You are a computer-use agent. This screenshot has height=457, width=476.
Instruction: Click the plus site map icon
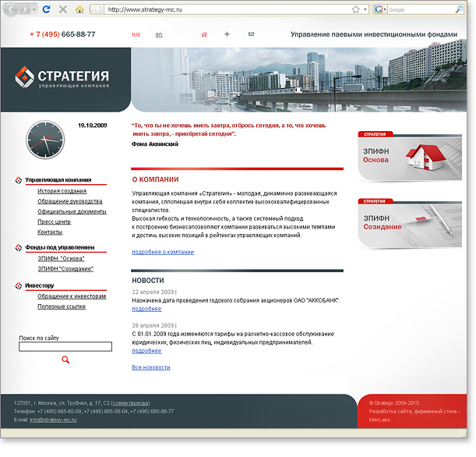[x=227, y=34]
